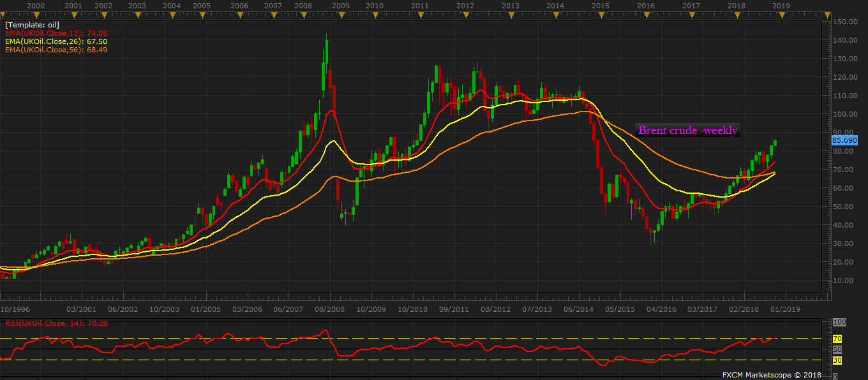Image resolution: width=868 pixels, height=380 pixels.
Task: Click the top-left corner triangle marker
Action: coord(3,15)
